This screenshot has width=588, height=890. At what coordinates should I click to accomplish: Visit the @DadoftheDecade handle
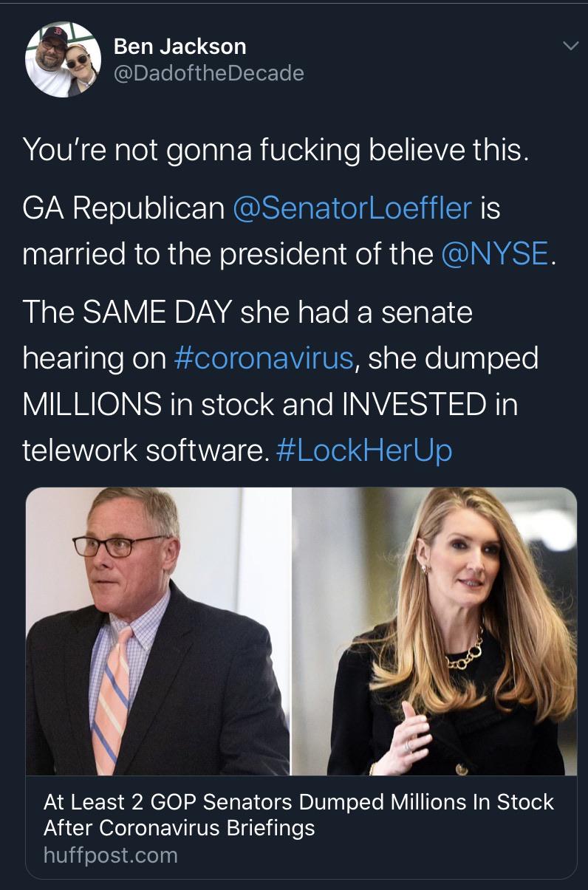[x=208, y=72]
